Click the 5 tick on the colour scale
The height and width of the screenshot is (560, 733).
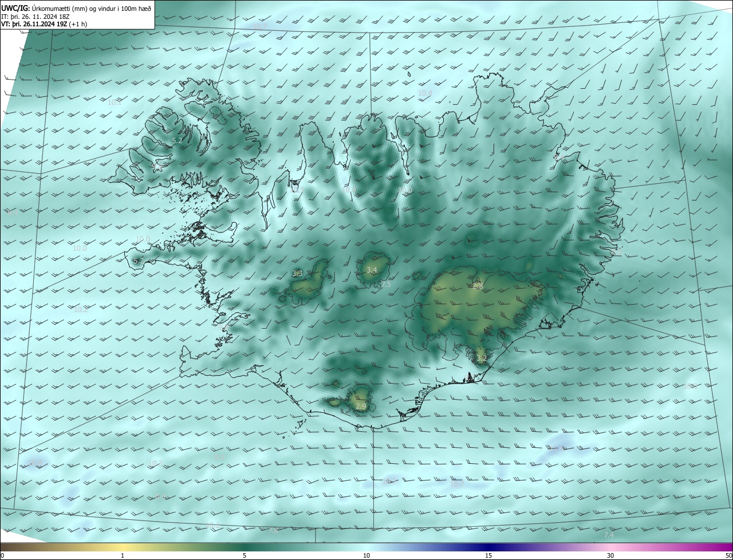[245, 556]
